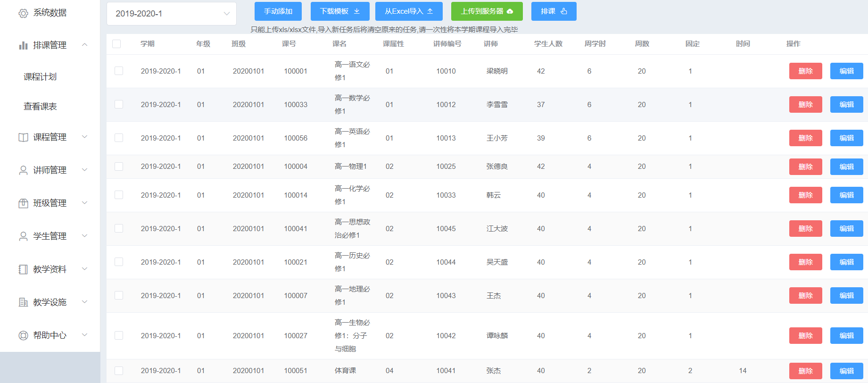868x383 pixels.
Task: Check the row for course 100004
Action: 119,167
